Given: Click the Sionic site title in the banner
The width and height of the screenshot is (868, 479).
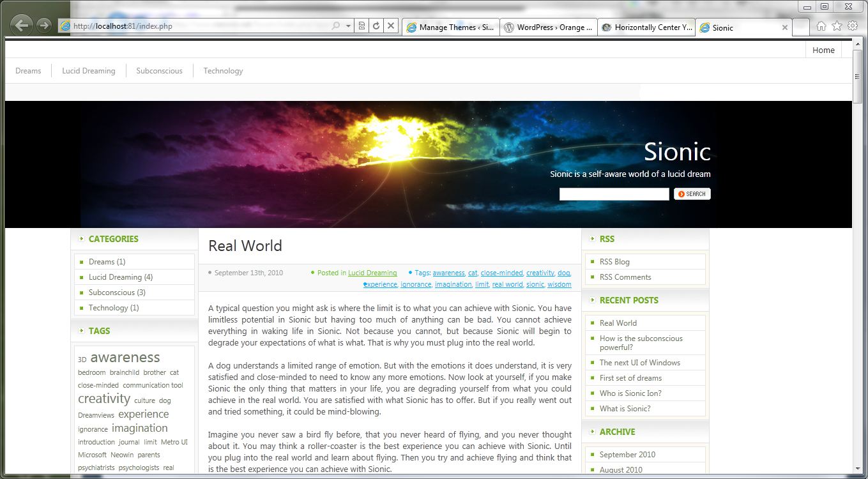Looking at the screenshot, I should tap(677, 151).
